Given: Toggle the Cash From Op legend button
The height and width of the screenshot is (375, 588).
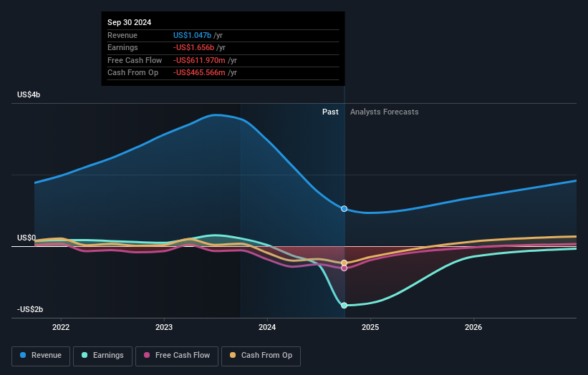Looking at the screenshot, I should (261, 356).
